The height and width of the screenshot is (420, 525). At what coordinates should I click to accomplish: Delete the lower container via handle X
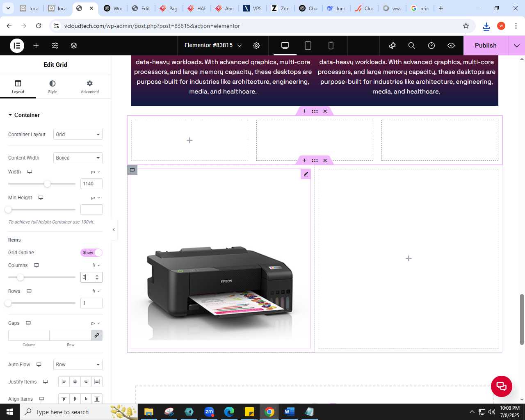325,160
